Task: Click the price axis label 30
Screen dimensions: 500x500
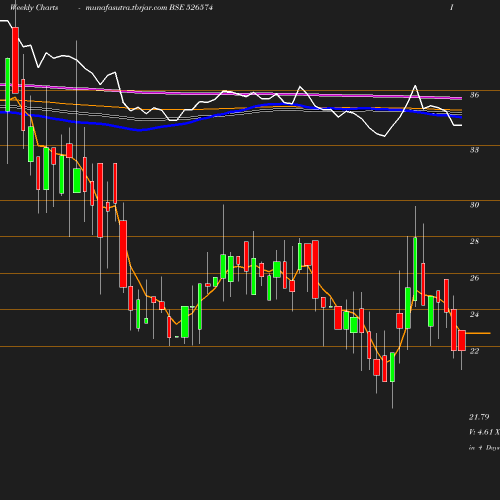Action: click(x=474, y=205)
